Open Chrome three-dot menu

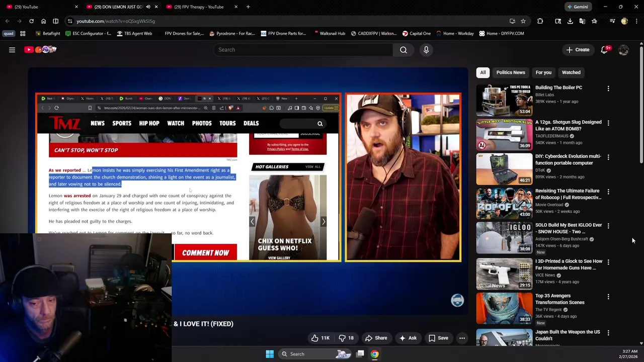(636, 21)
